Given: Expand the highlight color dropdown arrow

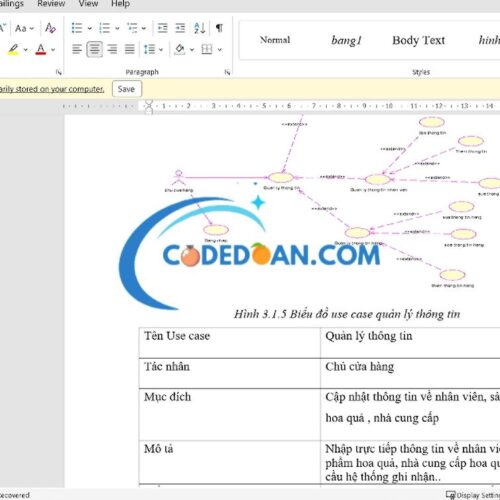Looking at the screenshot, I should (25, 50).
